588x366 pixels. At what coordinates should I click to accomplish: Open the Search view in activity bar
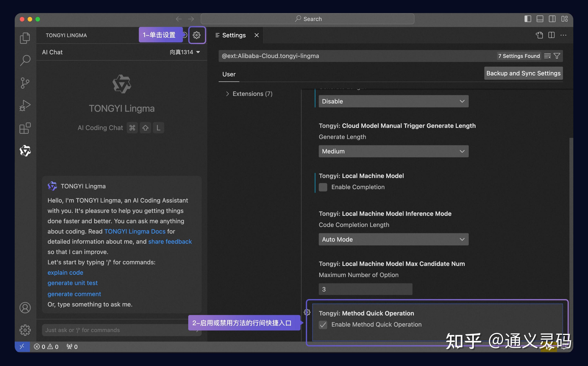coord(25,60)
